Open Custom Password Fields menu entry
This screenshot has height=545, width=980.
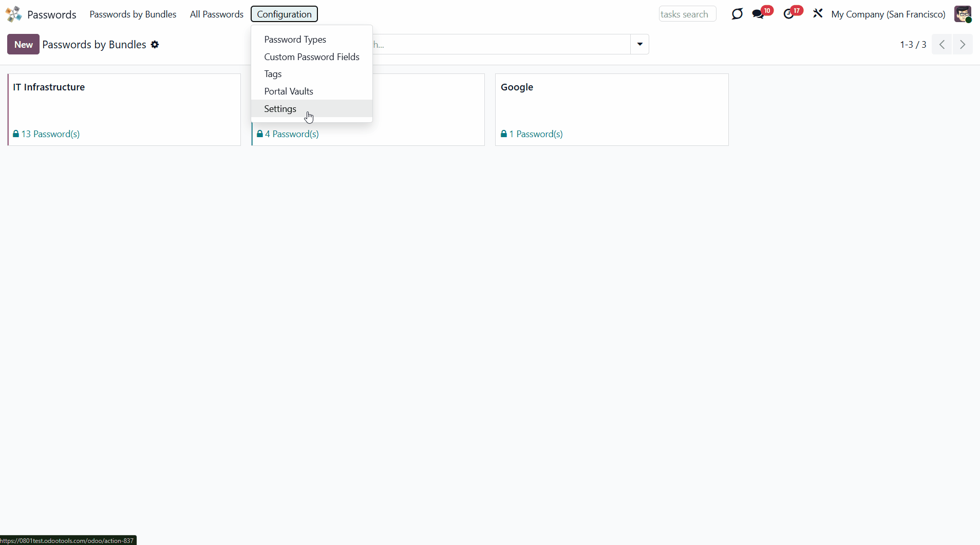tap(311, 57)
